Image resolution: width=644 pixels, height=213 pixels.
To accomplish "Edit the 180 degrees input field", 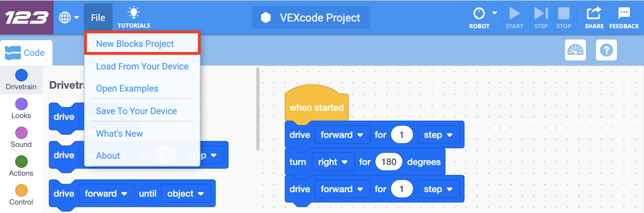I will 389,162.
